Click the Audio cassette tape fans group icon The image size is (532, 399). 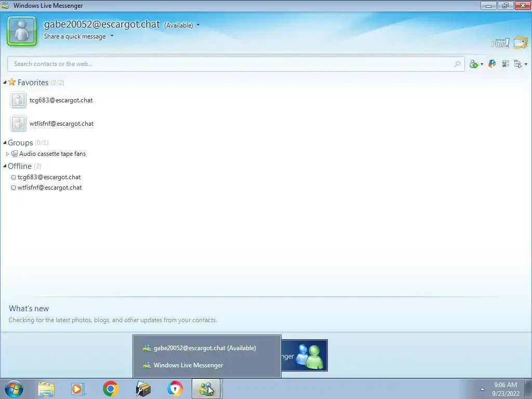(15, 154)
